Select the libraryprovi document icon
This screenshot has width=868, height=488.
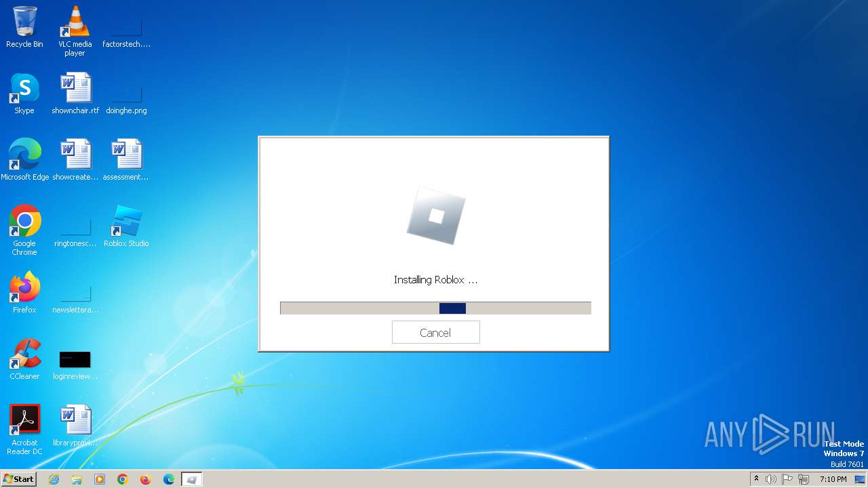point(75,426)
